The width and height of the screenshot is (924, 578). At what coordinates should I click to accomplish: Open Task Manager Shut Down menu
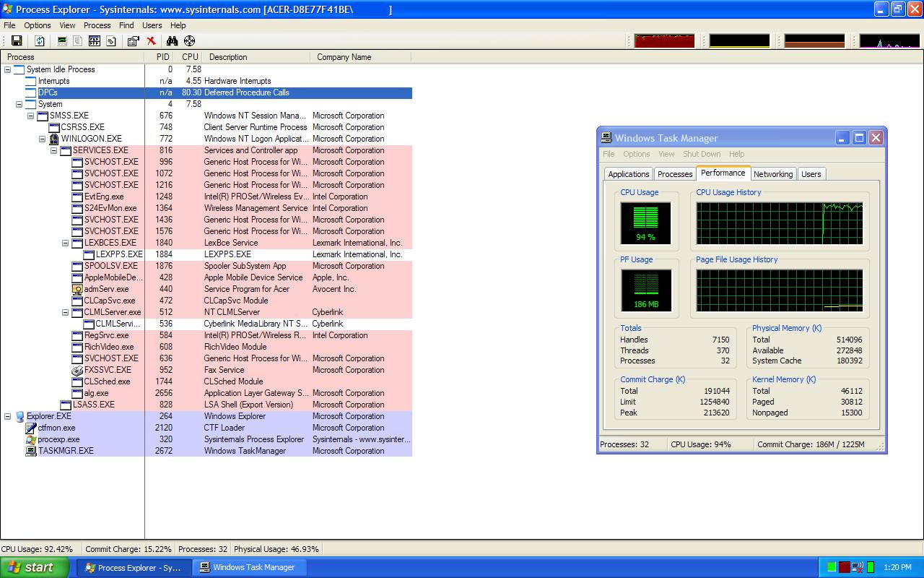click(x=702, y=154)
